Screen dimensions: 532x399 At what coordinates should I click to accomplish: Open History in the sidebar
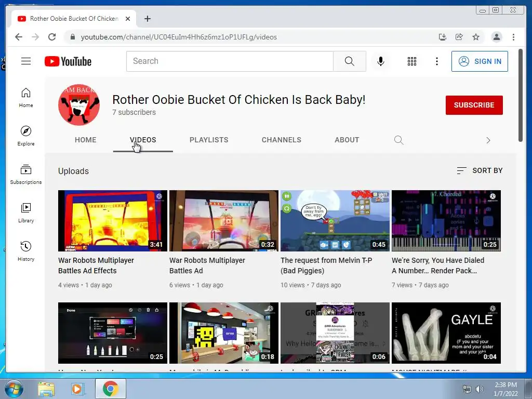pos(26,251)
